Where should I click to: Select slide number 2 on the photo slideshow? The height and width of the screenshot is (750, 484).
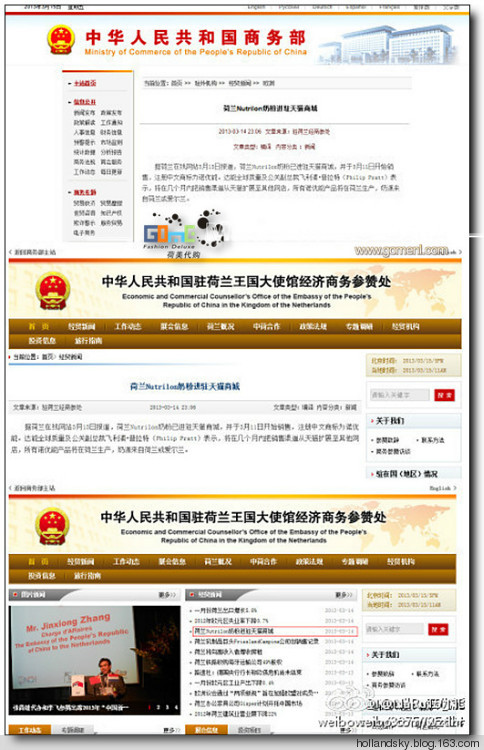click(159, 707)
